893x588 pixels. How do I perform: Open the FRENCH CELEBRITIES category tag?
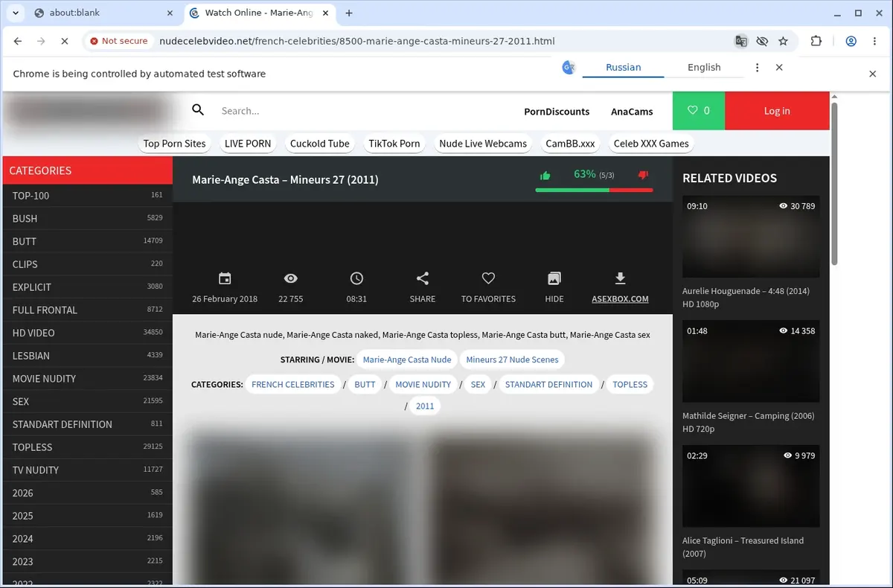pyautogui.click(x=293, y=385)
